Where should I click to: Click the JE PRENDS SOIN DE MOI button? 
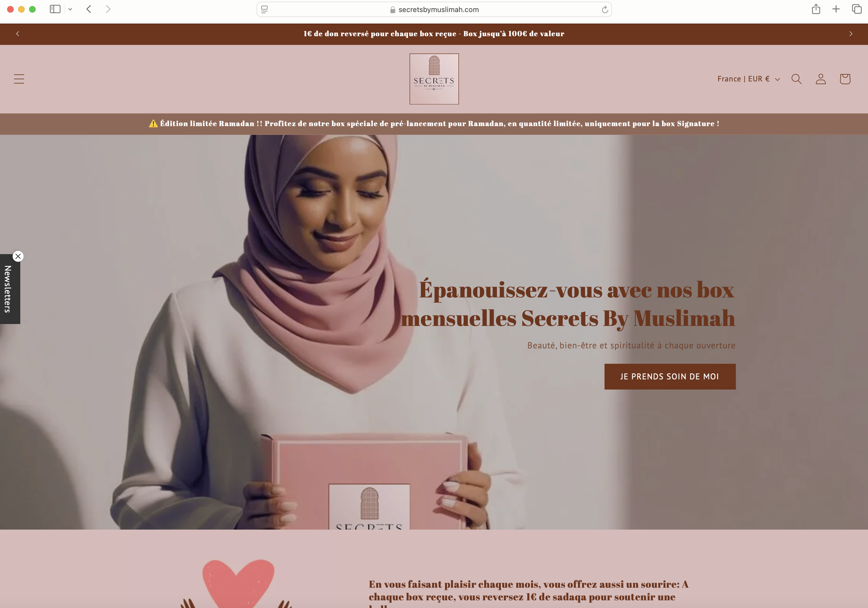(670, 377)
